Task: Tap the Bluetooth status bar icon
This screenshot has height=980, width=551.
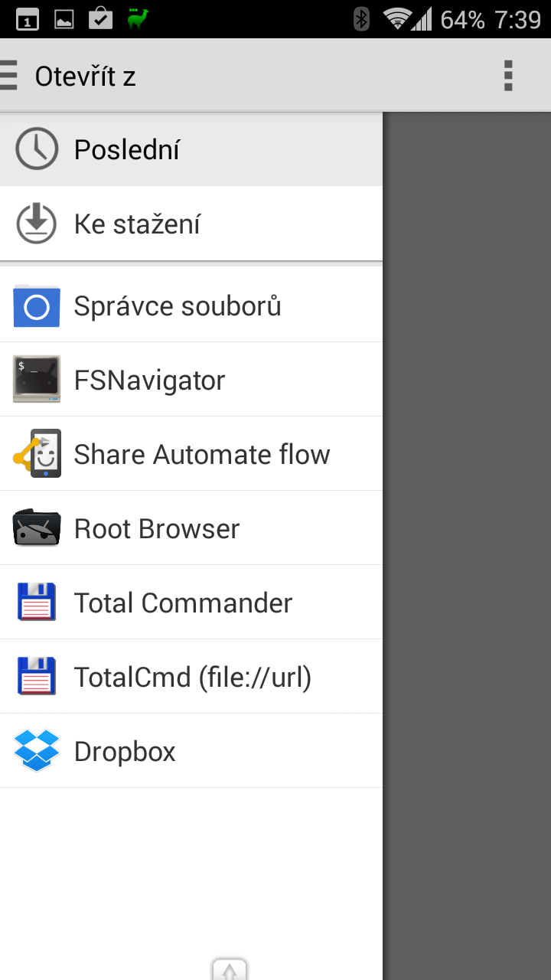Action: pos(361,19)
